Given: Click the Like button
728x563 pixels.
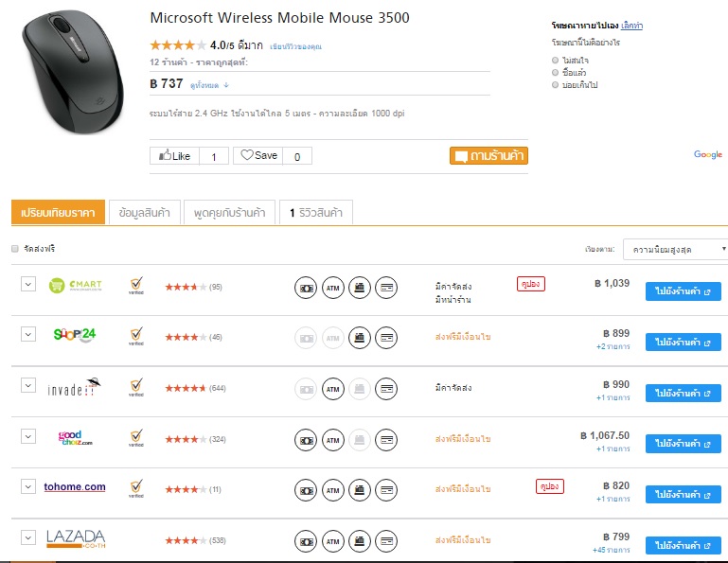Looking at the screenshot, I should pos(174,156).
